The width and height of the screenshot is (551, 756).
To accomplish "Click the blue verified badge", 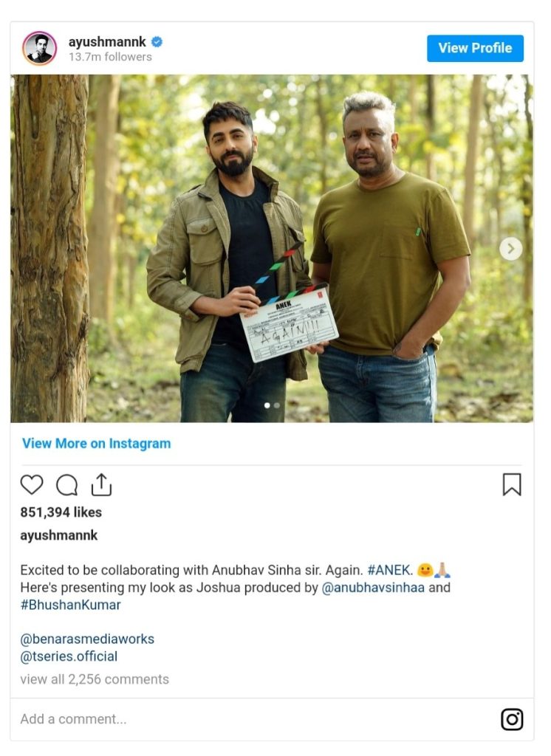I will click(x=157, y=42).
